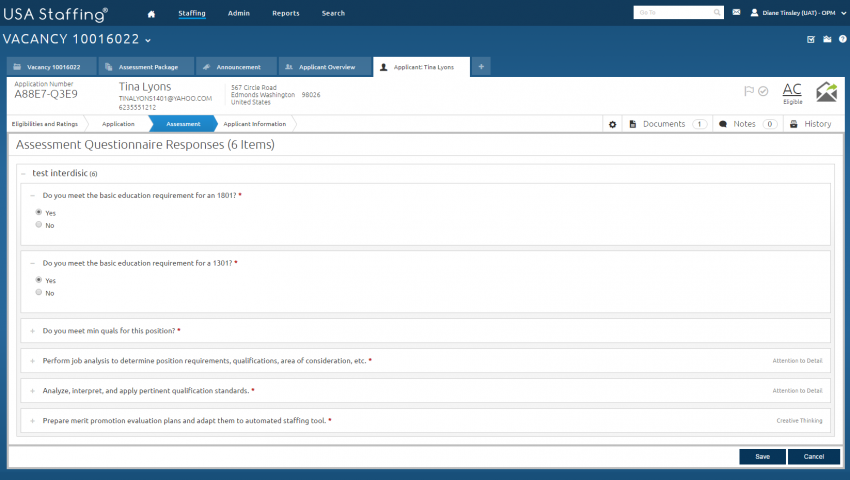Click the Announcement tab megaphone icon
850x480 pixels.
206,67
